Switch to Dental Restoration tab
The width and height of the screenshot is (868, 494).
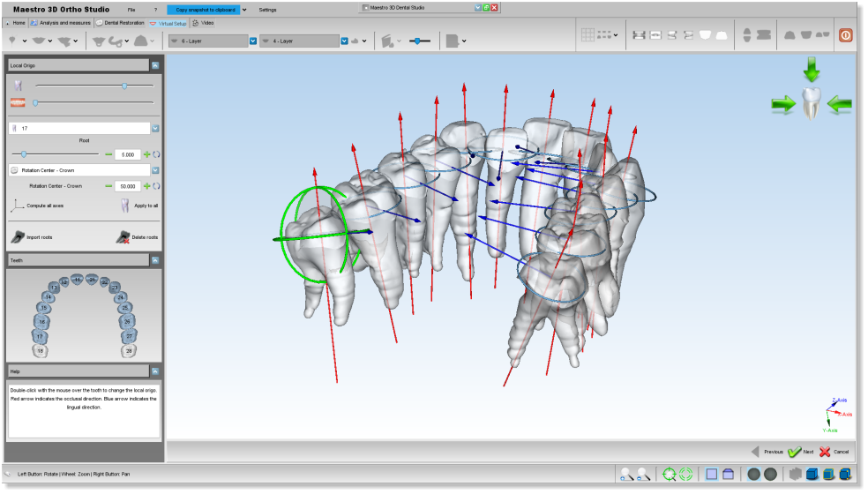(x=120, y=23)
